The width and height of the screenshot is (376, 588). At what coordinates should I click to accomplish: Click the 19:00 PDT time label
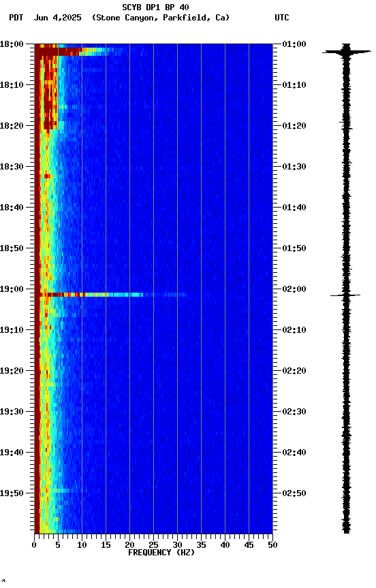coord(12,289)
